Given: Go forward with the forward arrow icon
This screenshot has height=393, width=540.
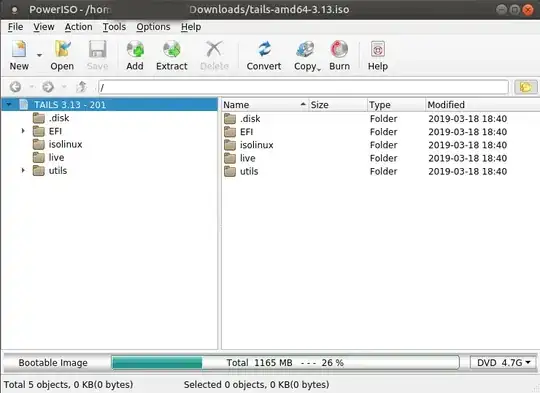Looking at the screenshot, I should coord(48,87).
